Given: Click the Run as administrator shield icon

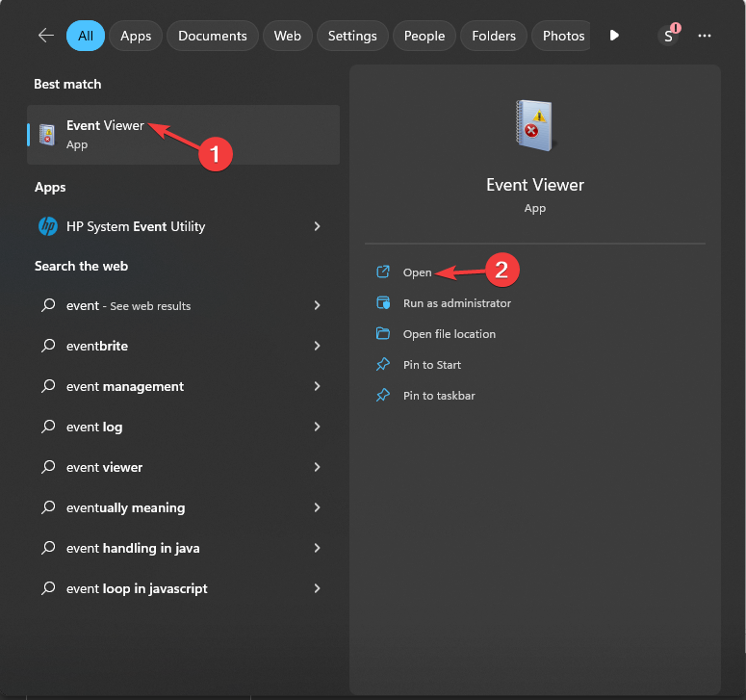Looking at the screenshot, I should pyautogui.click(x=383, y=302).
